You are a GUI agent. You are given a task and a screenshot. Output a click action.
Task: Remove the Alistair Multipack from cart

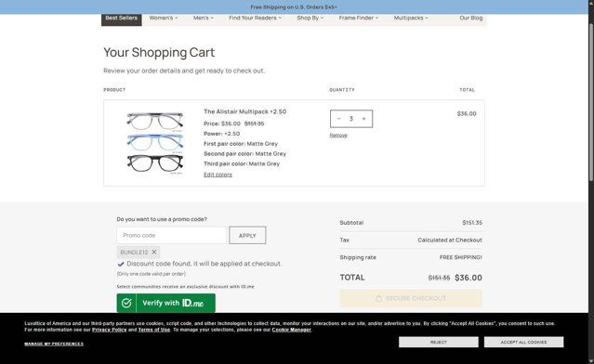coord(338,135)
